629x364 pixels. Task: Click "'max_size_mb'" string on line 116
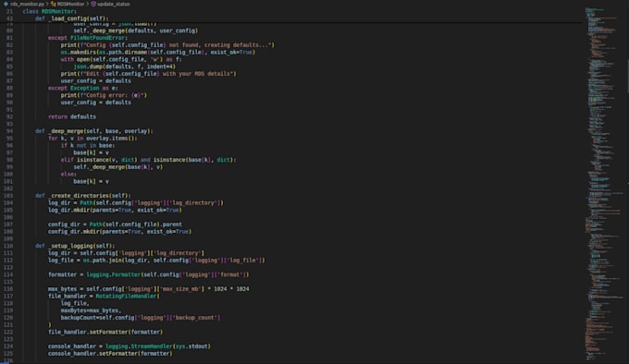[180, 289]
